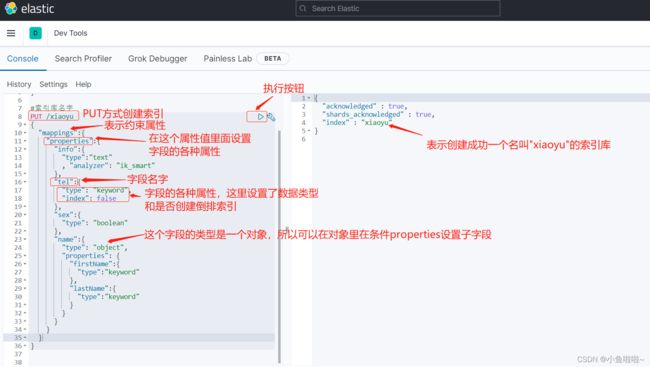Screen dimensions: 650x367
Task: Fold the name field at line 23
Action: 25,239
